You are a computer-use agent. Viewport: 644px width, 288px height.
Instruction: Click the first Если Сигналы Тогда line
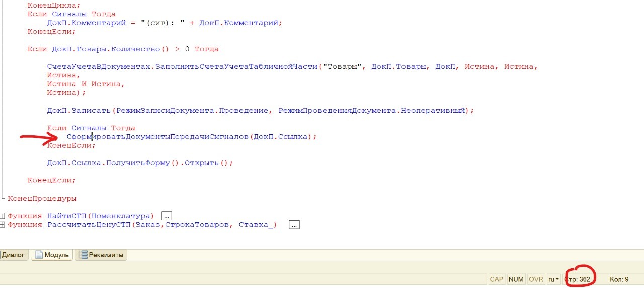click(71, 14)
